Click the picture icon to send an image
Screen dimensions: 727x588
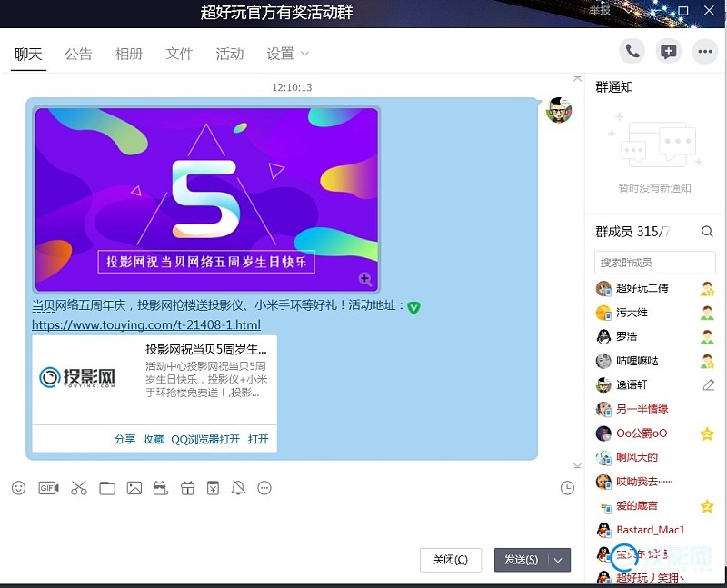point(134,488)
